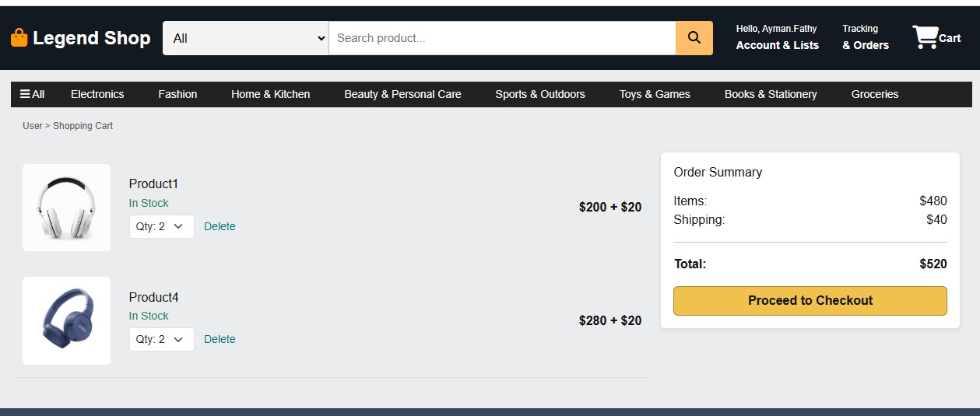Open Product4 quantity dropdown

tap(161, 339)
